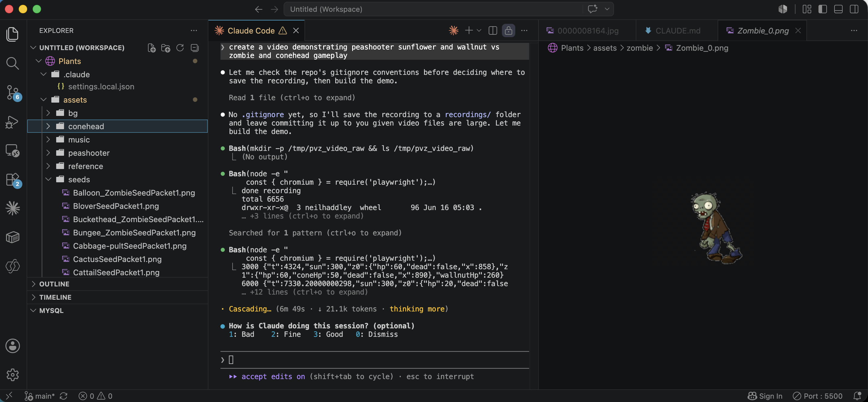Image resolution: width=868 pixels, height=402 pixels.
Task: Go forward using navigation arrow
Action: (x=275, y=9)
